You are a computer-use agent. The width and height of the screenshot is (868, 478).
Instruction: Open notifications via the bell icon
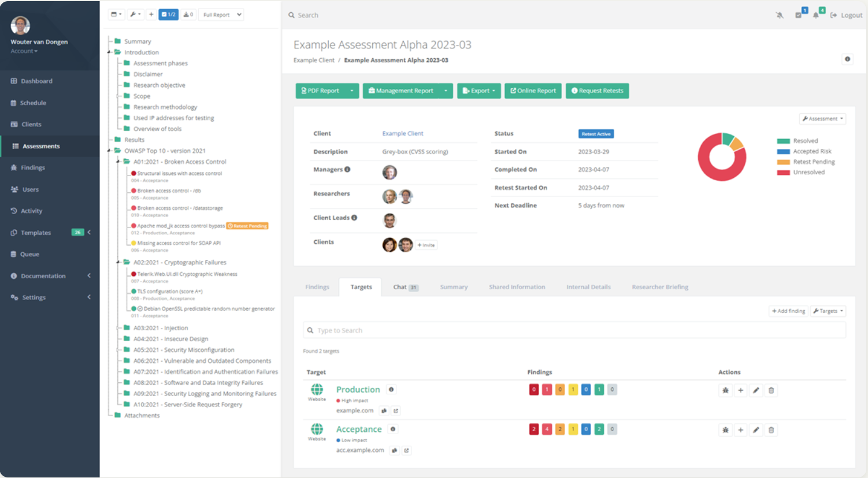tap(815, 16)
